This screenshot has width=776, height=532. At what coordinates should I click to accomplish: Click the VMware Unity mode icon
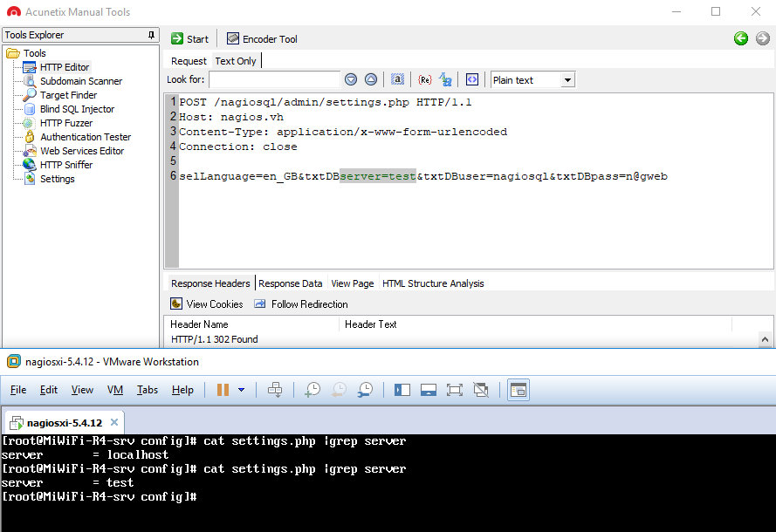(x=481, y=390)
